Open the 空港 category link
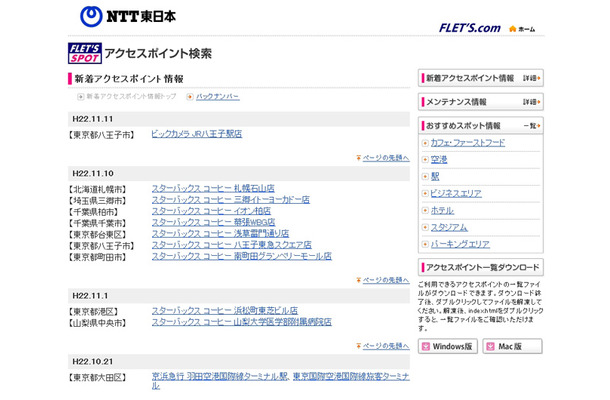This screenshot has width=610, height=400. click(439, 160)
